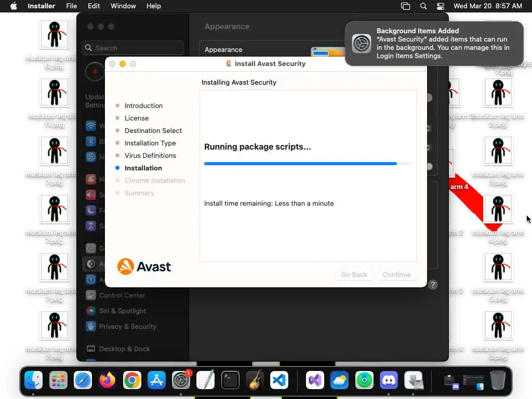The height and width of the screenshot is (399, 532).
Task: Click the License step in installer
Action: tap(137, 118)
